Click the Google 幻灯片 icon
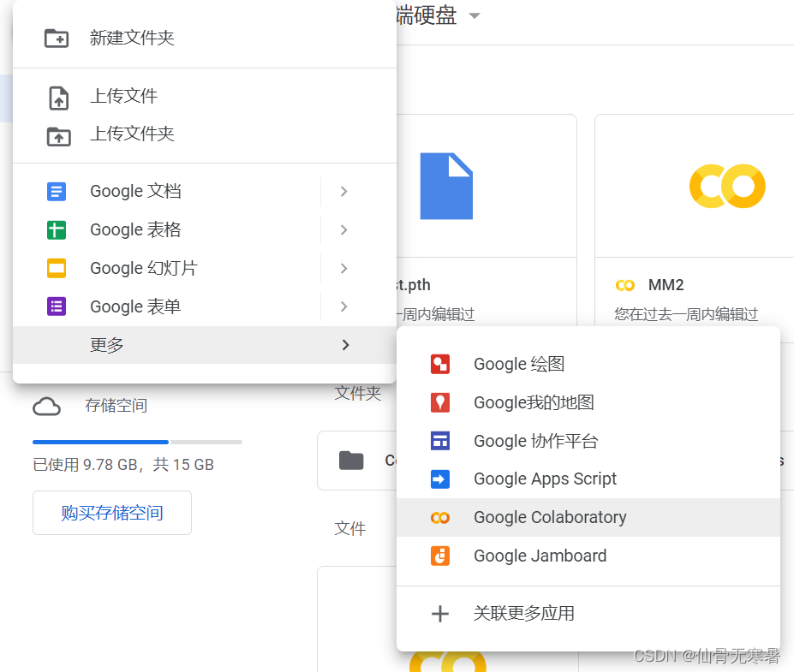Viewport: 794px width, 672px height. click(x=56, y=268)
